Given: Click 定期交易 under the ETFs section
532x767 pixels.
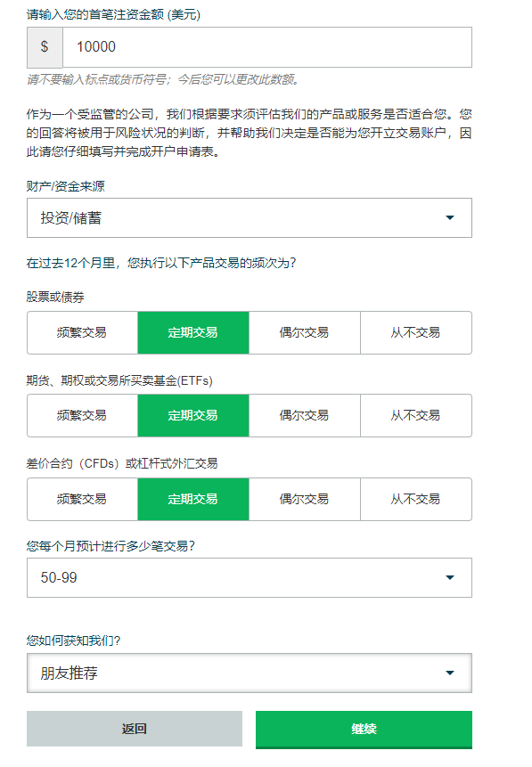Looking at the screenshot, I should [192, 415].
